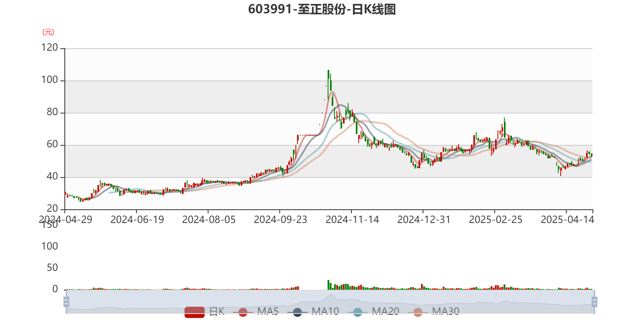Click the chart title 603991-至正股份-日K线图
Viewport: 644px width, 322px height.
pyautogui.click(x=322, y=9)
